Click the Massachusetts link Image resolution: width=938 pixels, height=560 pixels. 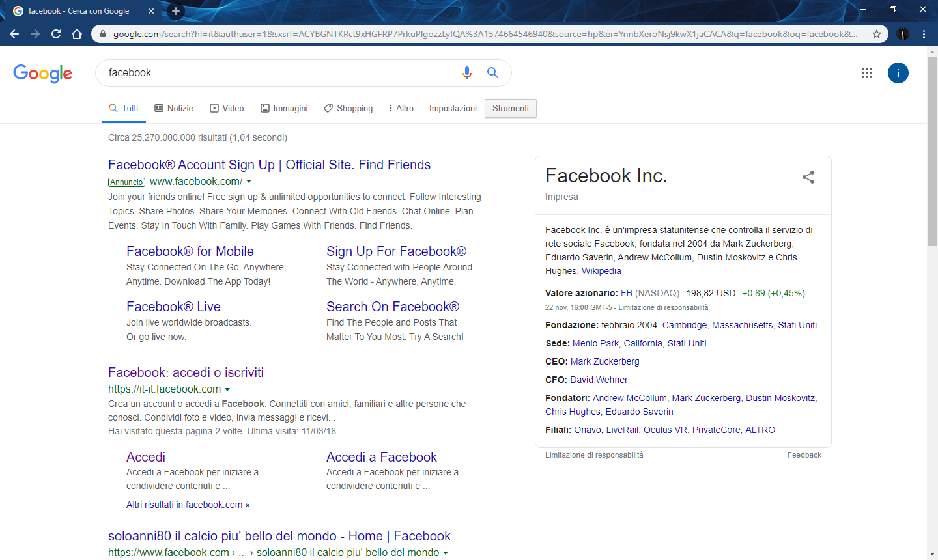[743, 325]
